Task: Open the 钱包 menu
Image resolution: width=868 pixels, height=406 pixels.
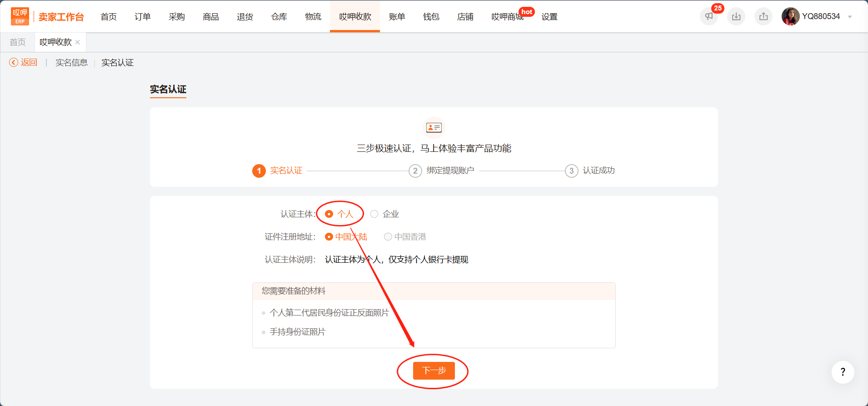Action: [431, 17]
